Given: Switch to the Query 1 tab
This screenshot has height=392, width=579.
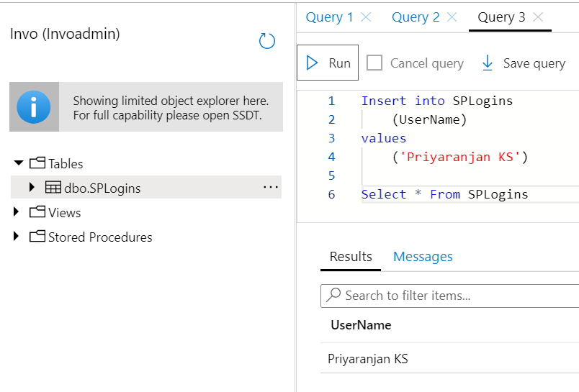Looking at the screenshot, I should coord(329,17).
